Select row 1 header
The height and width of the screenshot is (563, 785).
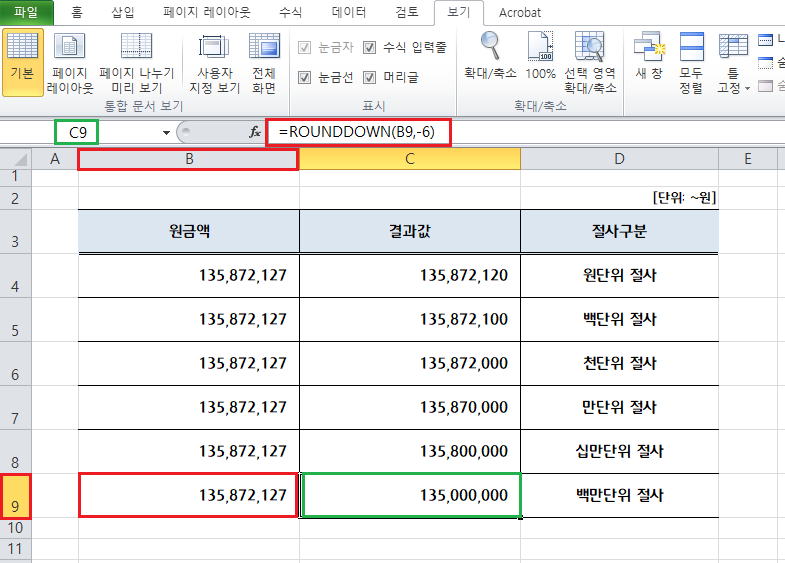tap(15, 177)
